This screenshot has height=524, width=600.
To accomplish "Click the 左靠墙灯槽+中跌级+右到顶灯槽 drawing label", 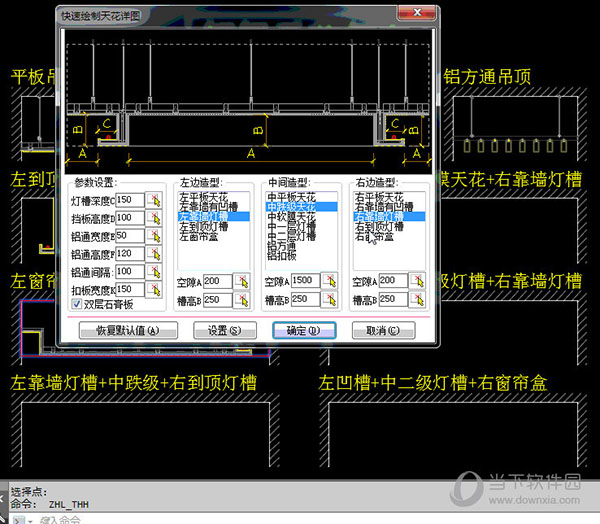I will click(134, 383).
